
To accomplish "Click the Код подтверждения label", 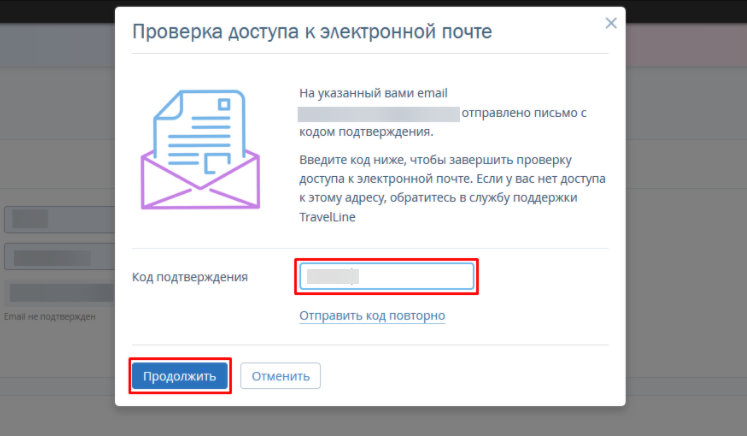I will pyautogui.click(x=190, y=277).
